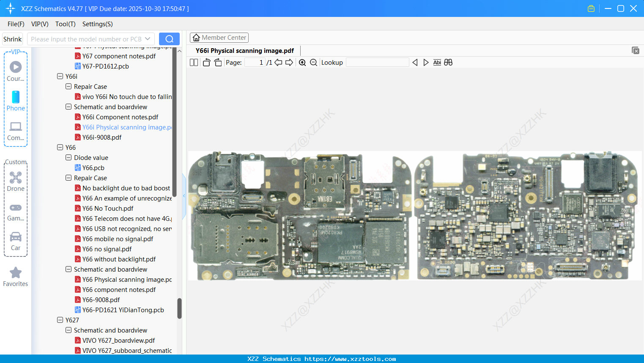Open the binoculars search tool

click(448, 62)
